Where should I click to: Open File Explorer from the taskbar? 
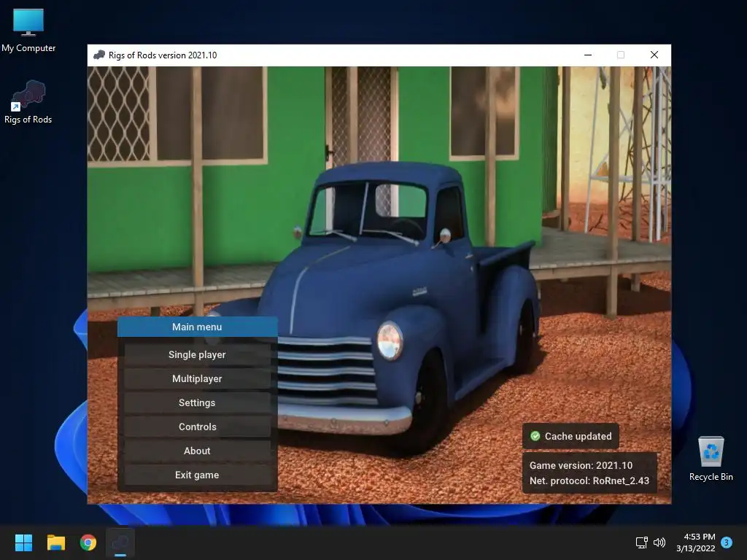(x=55, y=542)
